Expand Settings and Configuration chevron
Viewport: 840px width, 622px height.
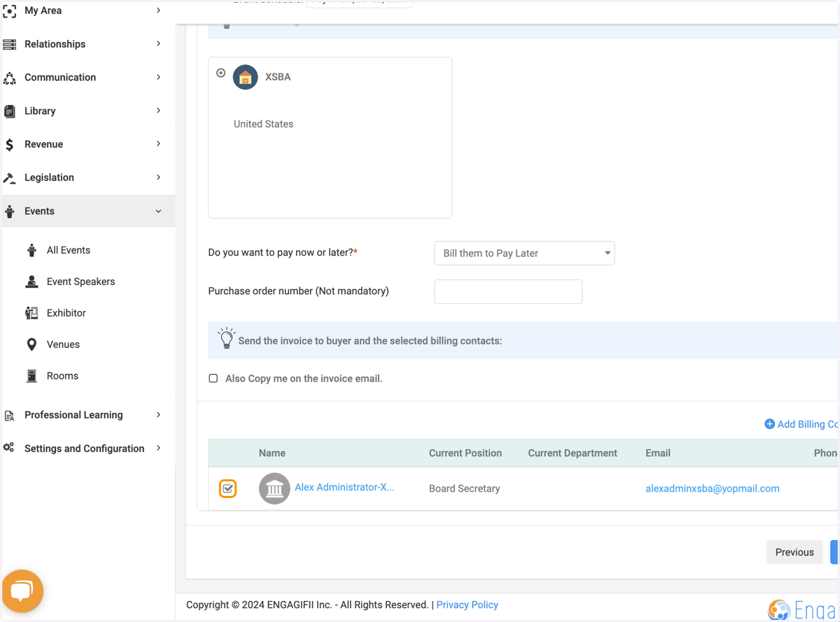pos(158,448)
